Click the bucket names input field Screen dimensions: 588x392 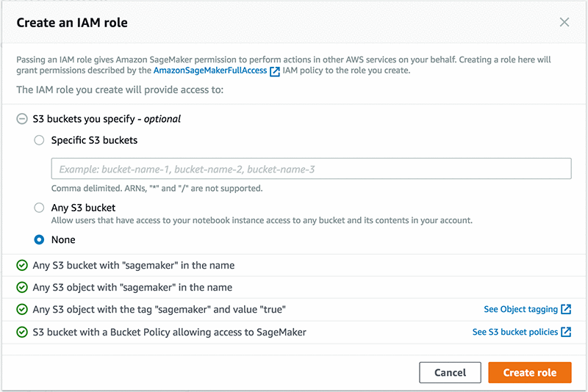311,169
